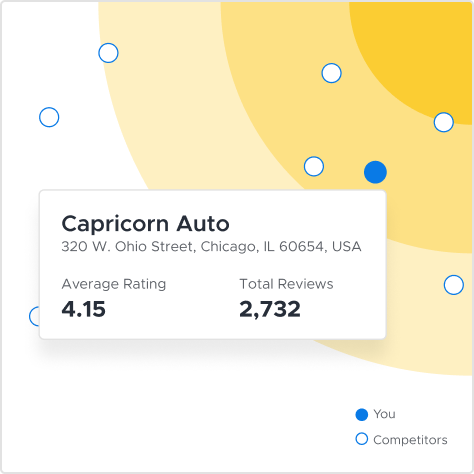
Task: Select the competitor dot right of the tooltip card
Action: (x=454, y=285)
